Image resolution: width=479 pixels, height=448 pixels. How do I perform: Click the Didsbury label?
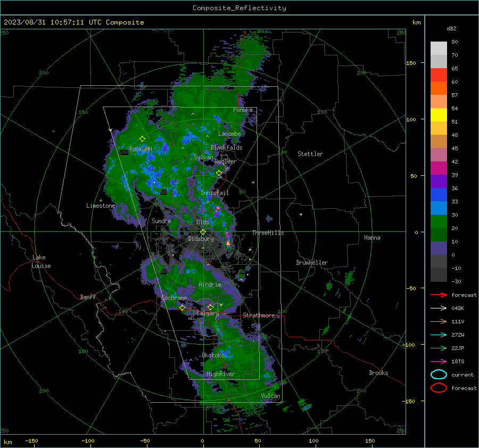pyautogui.click(x=201, y=239)
